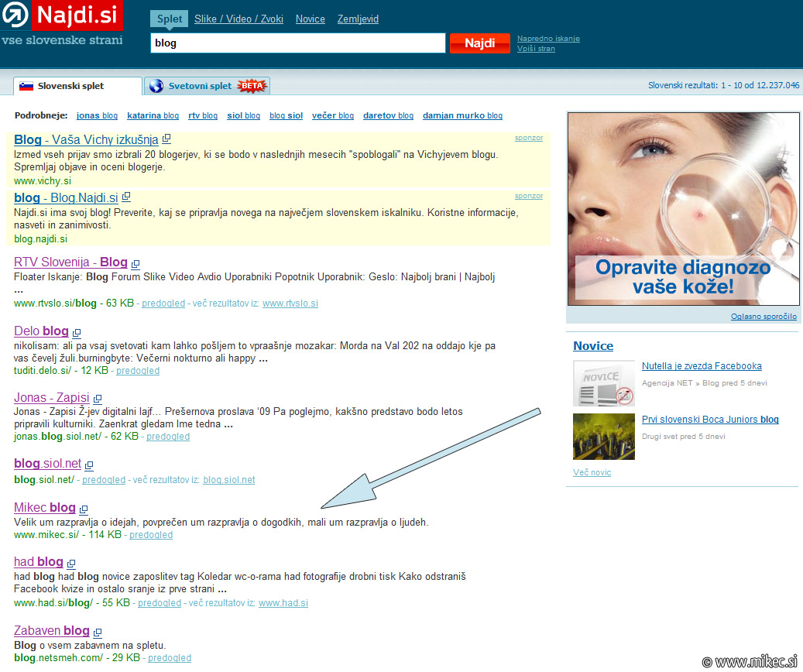Click the Več novic link
The width and height of the screenshot is (803, 672).
pyautogui.click(x=592, y=472)
